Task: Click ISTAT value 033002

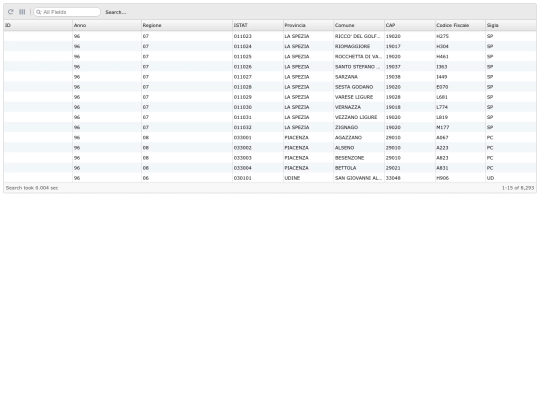Action: [242, 148]
